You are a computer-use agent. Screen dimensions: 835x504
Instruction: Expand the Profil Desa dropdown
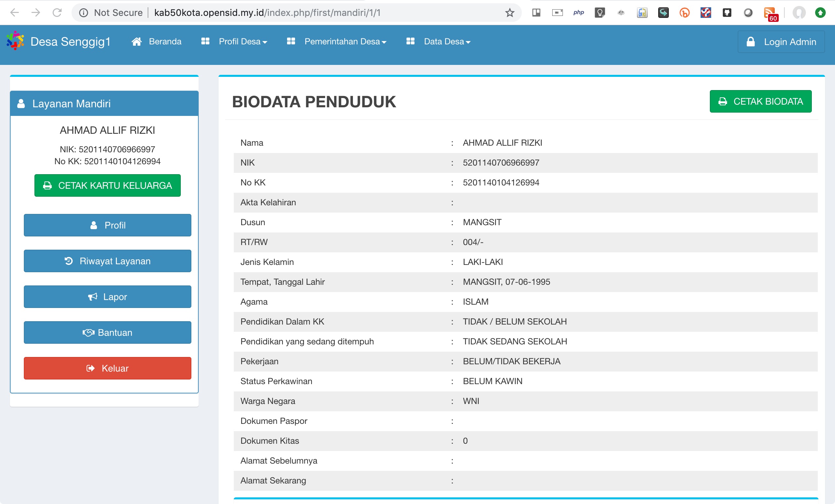(243, 41)
